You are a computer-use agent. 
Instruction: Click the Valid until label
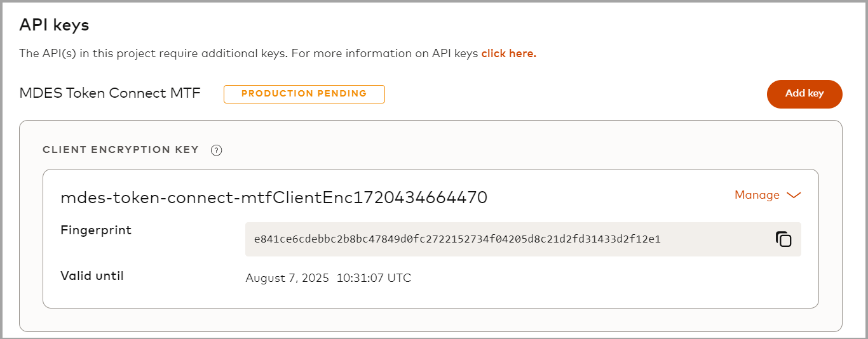point(92,276)
